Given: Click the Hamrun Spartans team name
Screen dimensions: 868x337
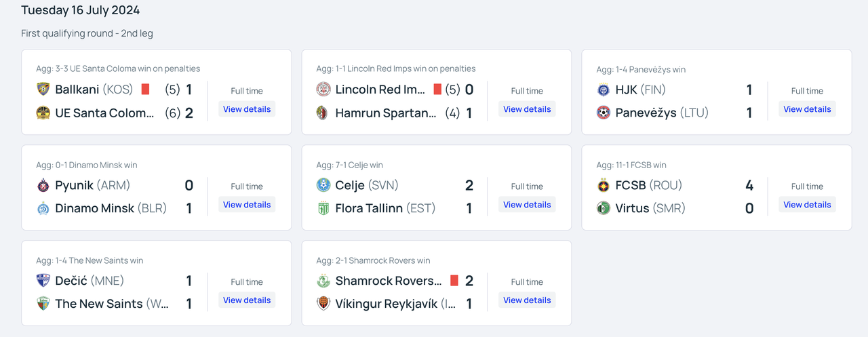Looking at the screenshot, I should [386, 113].
